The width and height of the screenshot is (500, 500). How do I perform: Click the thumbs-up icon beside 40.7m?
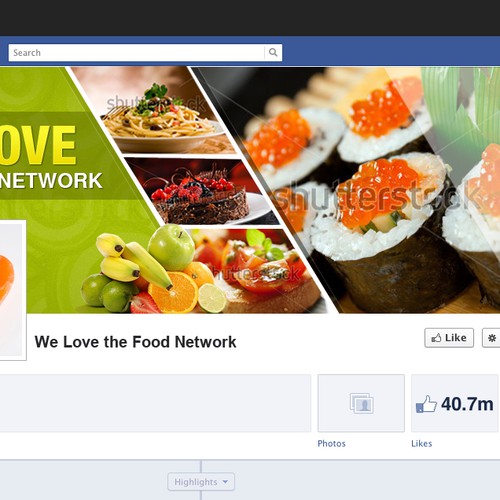tap(426, 404)
